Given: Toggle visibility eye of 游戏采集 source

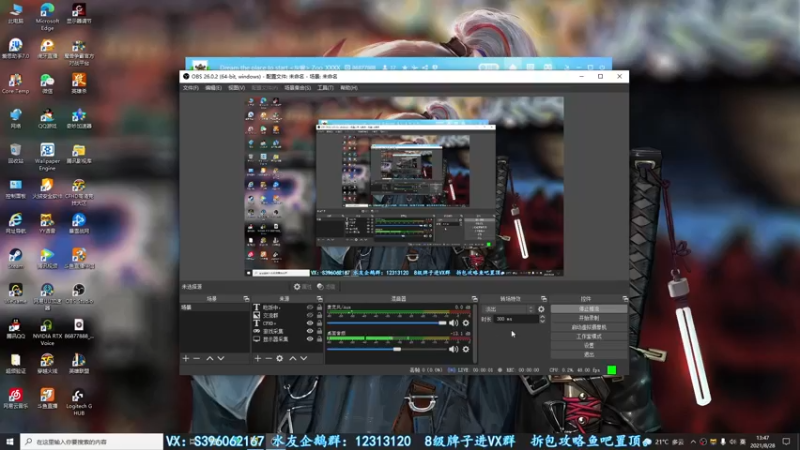Looking at the screenshot, I should (310, 331).
